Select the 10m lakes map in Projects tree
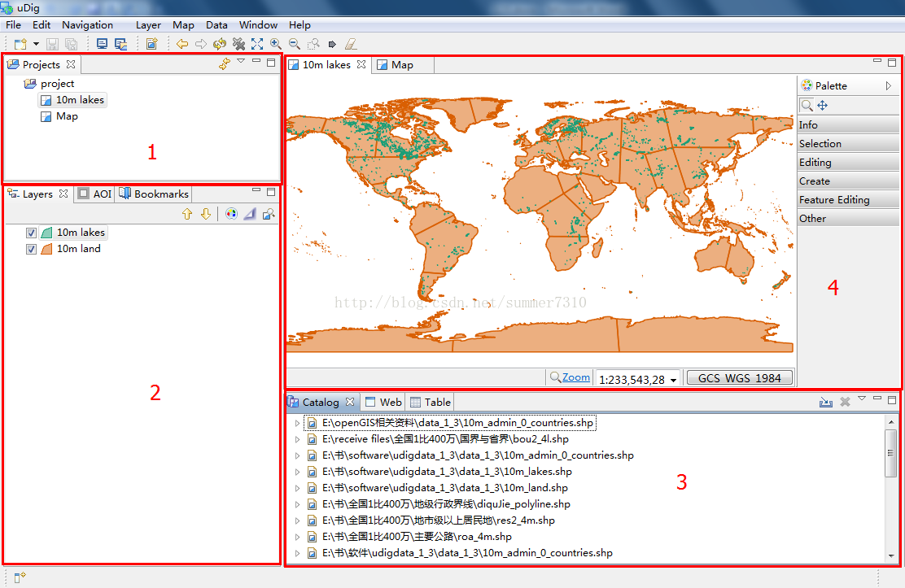Viewport: 905px width, 588px height. pyautogui.click(x=72, y=100)
